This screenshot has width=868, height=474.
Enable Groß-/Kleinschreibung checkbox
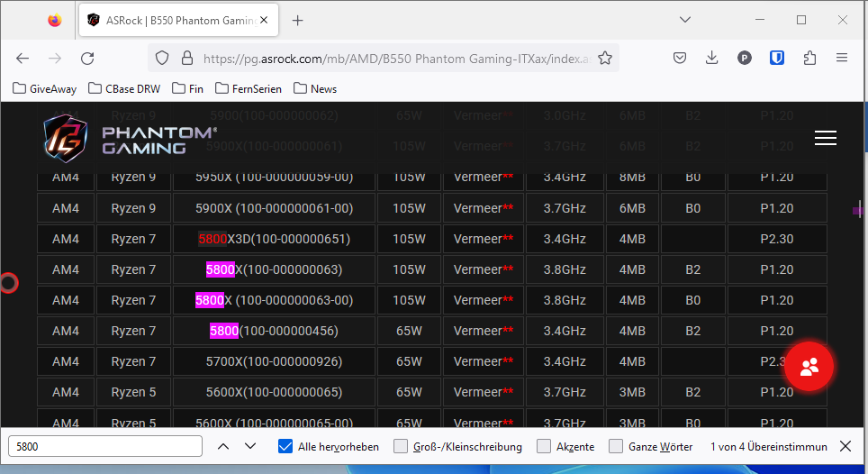[x=400, y=446]
